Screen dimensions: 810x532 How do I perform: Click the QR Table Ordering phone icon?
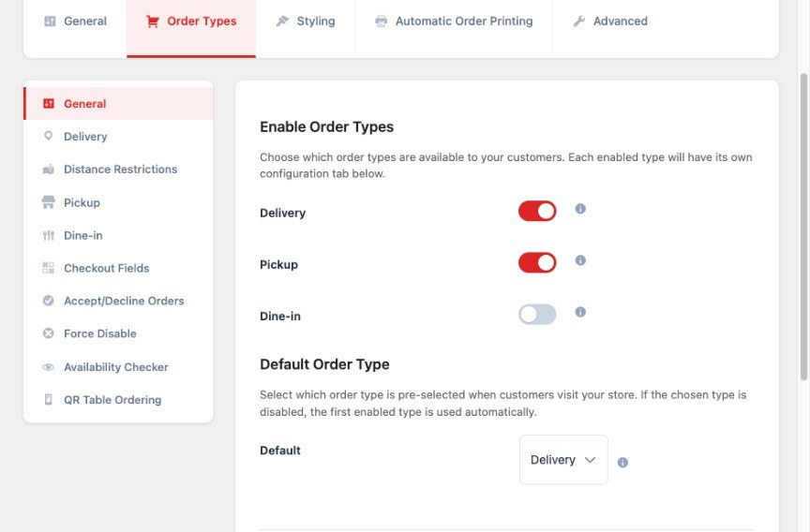[x=48, y=399]
